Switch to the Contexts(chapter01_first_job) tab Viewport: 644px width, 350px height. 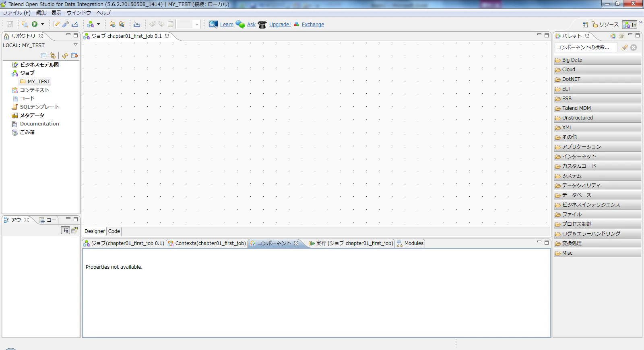click(x=207, y=243)
